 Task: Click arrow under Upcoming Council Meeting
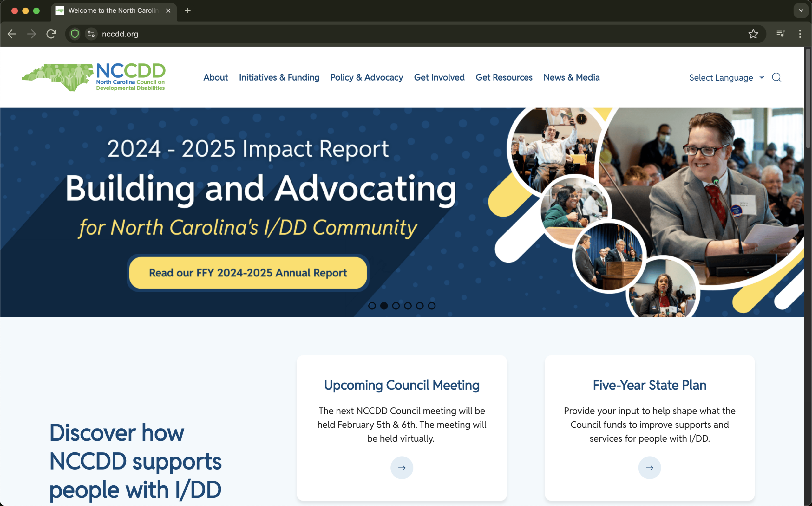pos(402,468)
